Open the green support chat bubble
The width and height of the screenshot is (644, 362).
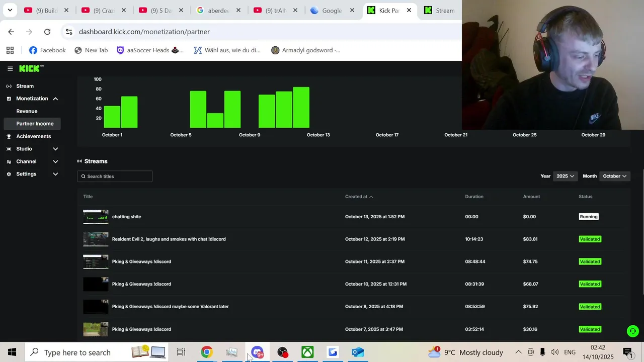[x=632, y=331]
